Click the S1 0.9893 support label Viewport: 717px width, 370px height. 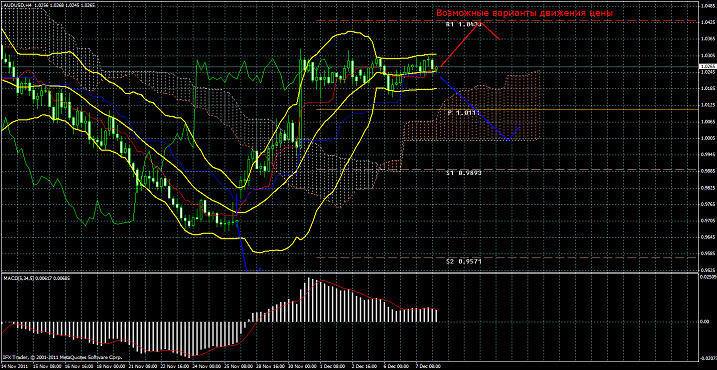point(463,173)
